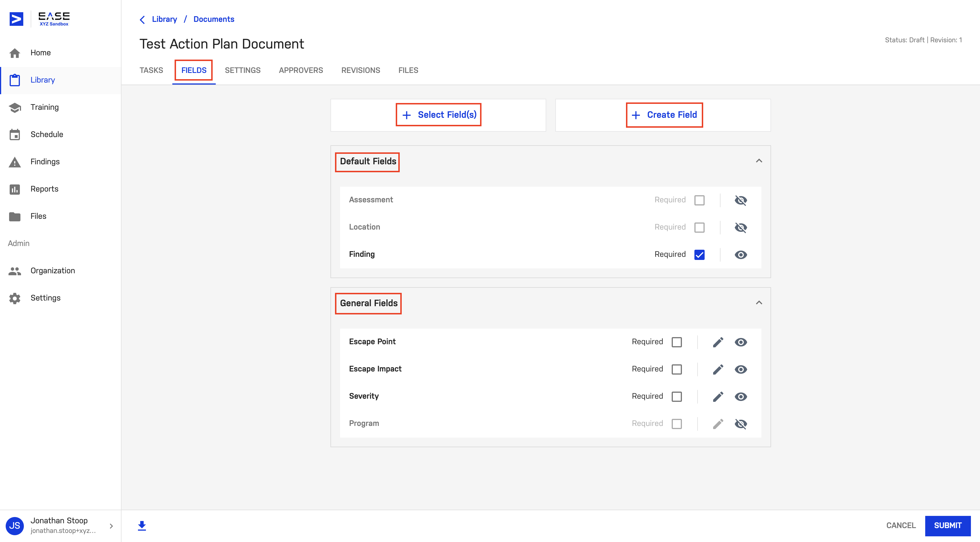Follow the Documents breadcrumb link
The image size is (980, 542).
click(x=214, y=19)
